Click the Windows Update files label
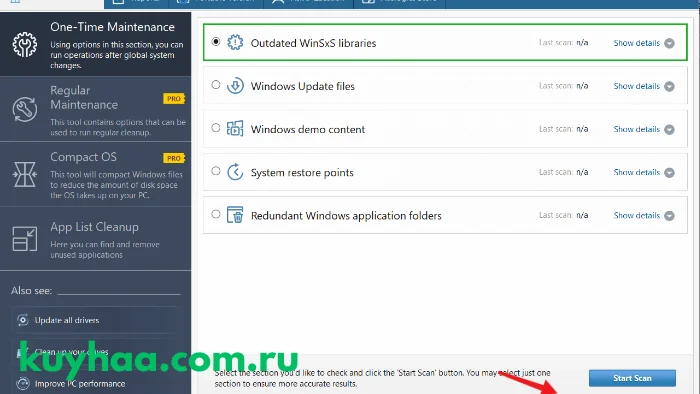This screenshot has width=700, height=394. click(x=303, y=86)
